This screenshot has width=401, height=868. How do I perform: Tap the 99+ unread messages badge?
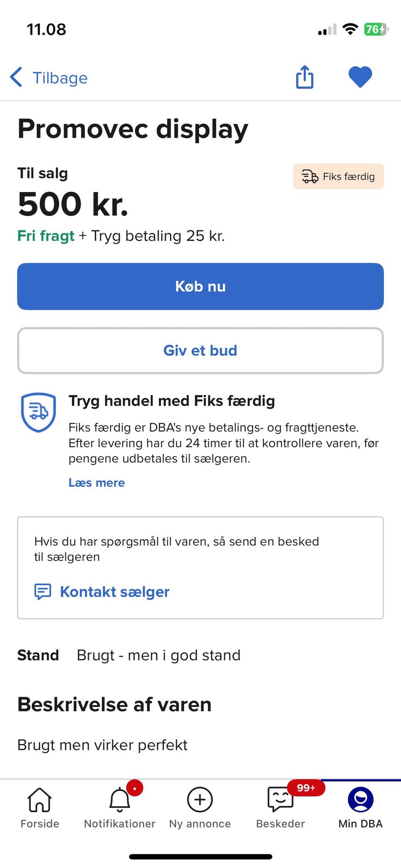tap(306, 788)
